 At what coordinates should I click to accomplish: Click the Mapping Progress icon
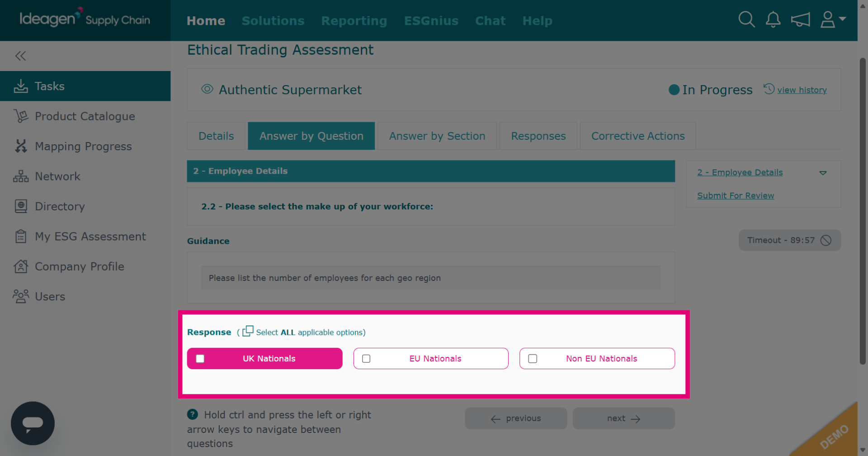pyautogui.click(x=21, y=146)
